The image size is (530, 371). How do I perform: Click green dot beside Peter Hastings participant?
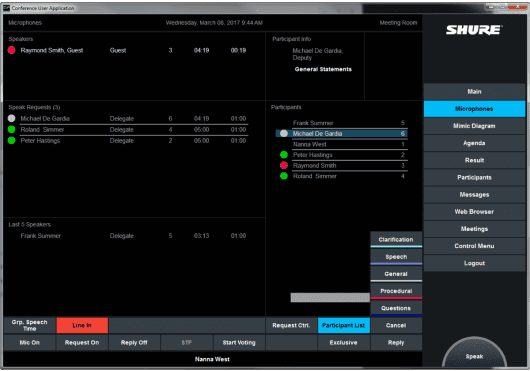284,155
